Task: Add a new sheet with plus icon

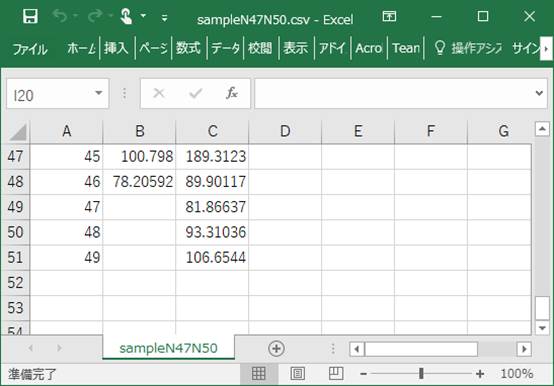Action: tap(276, 349)
